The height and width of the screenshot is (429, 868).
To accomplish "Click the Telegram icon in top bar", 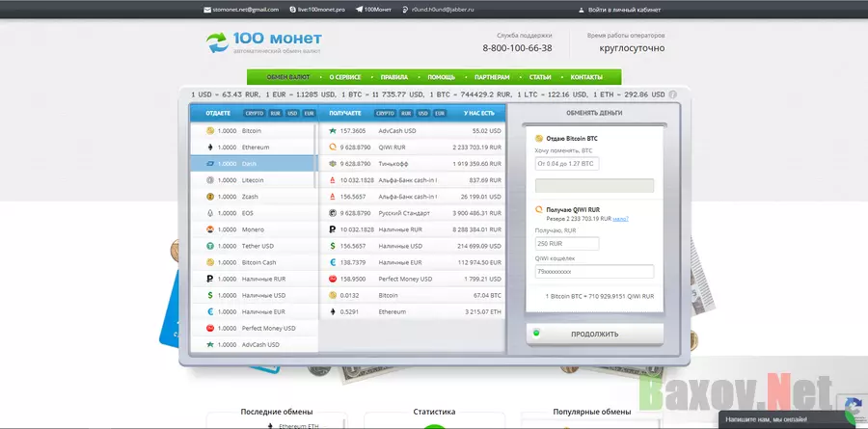I will tap(359, 10).
